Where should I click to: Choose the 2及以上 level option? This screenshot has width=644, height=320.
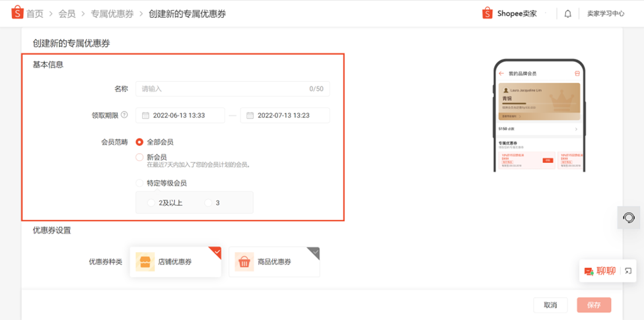(151, 203)
